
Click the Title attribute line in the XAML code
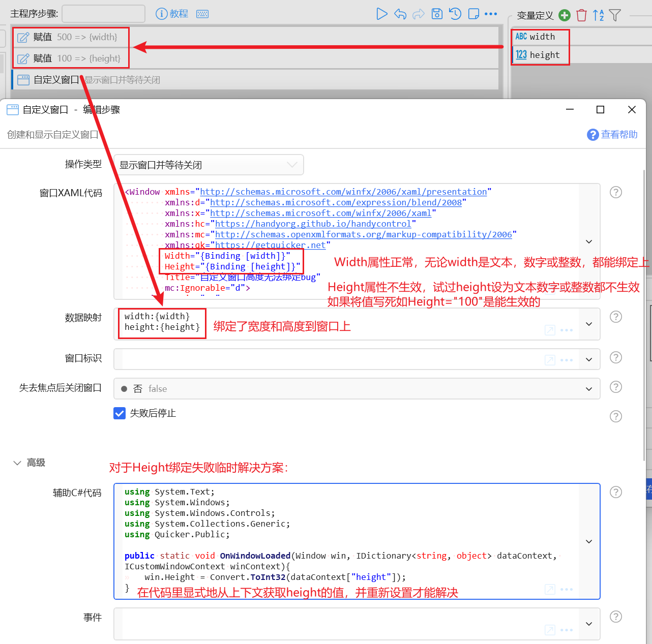tap(243, 277)
